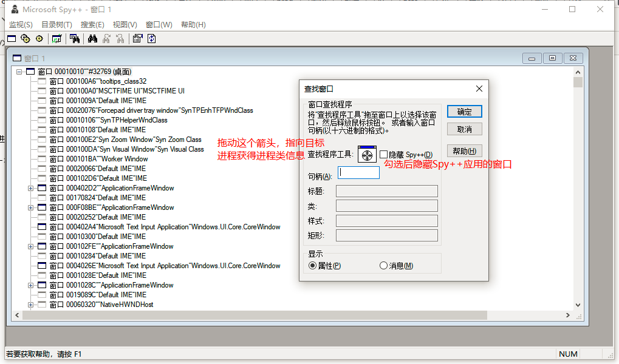
Task: Click the 取消 button
Action: click(464, 129)
